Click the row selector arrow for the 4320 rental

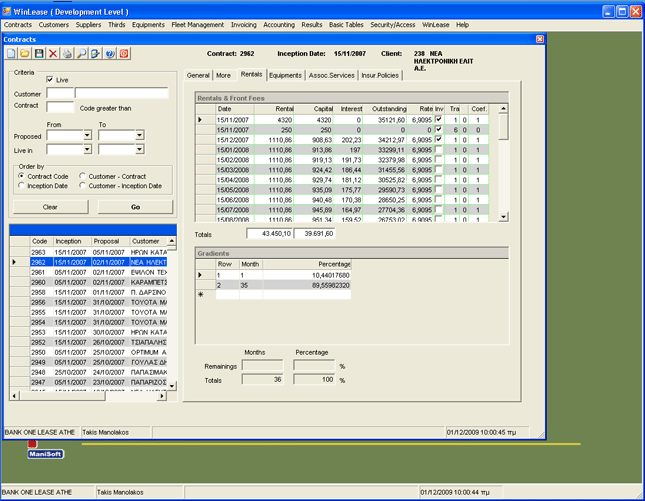(x=200, y=120)
